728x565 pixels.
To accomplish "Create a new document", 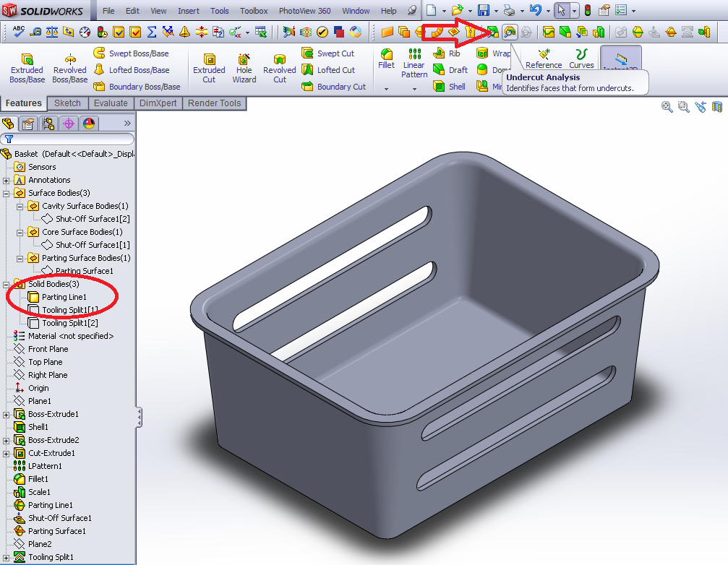I will point(432,9).
